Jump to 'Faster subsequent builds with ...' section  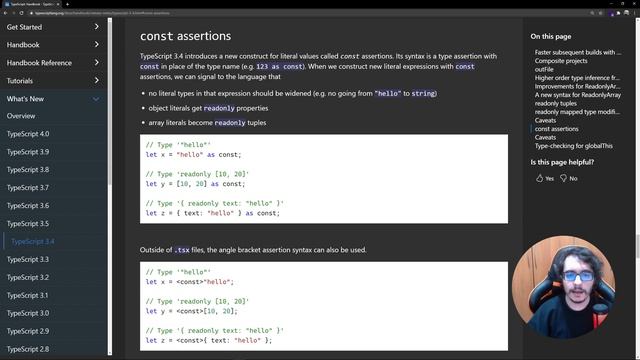578,52
